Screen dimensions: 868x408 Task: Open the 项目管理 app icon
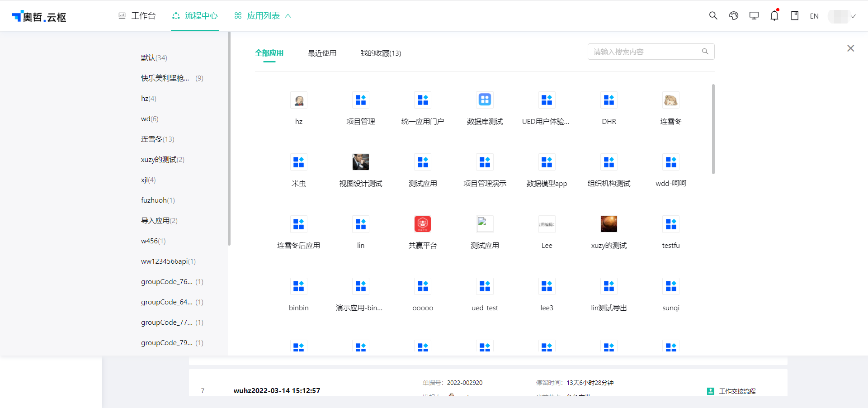(x=361, y=100)
